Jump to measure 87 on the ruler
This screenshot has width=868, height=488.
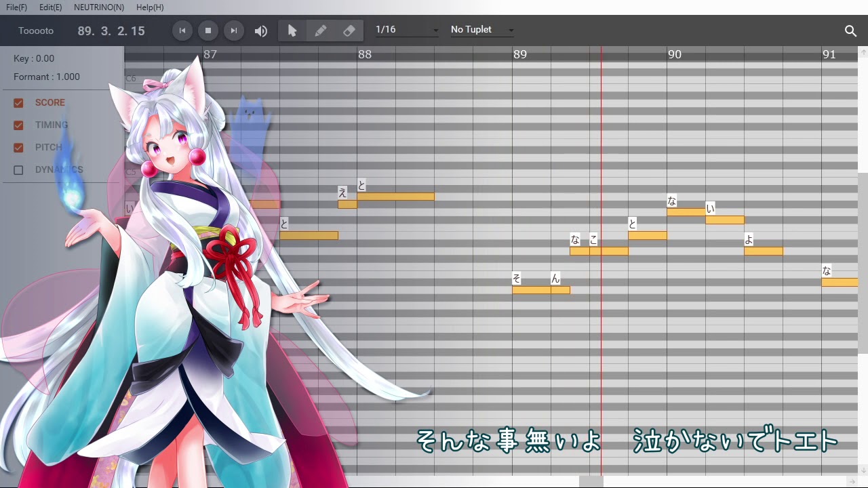coord(210,54)
